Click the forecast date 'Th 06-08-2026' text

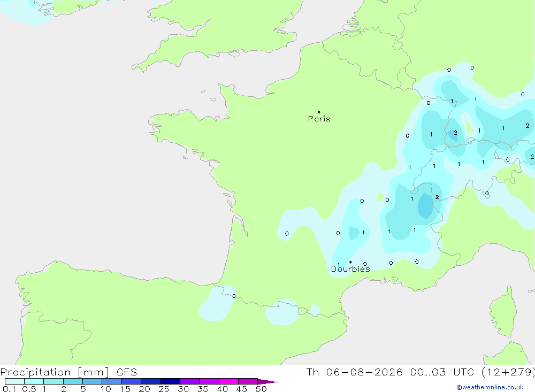click(x=354, y=372)
